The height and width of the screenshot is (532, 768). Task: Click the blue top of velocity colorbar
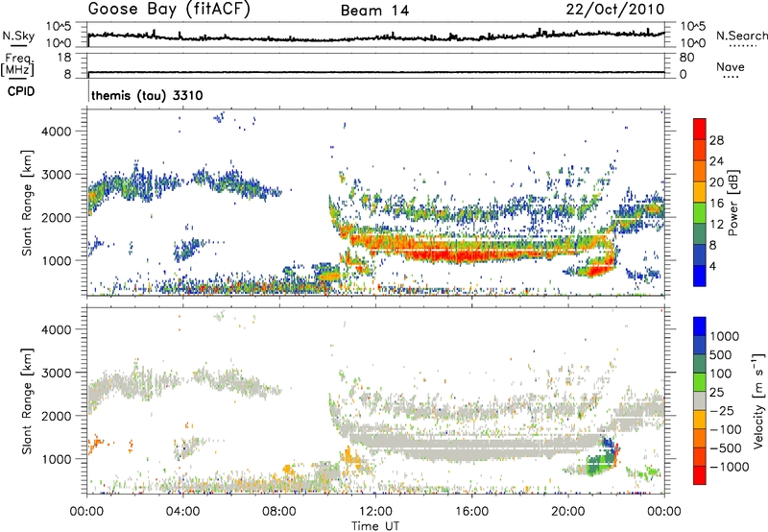tap(700, 326)
